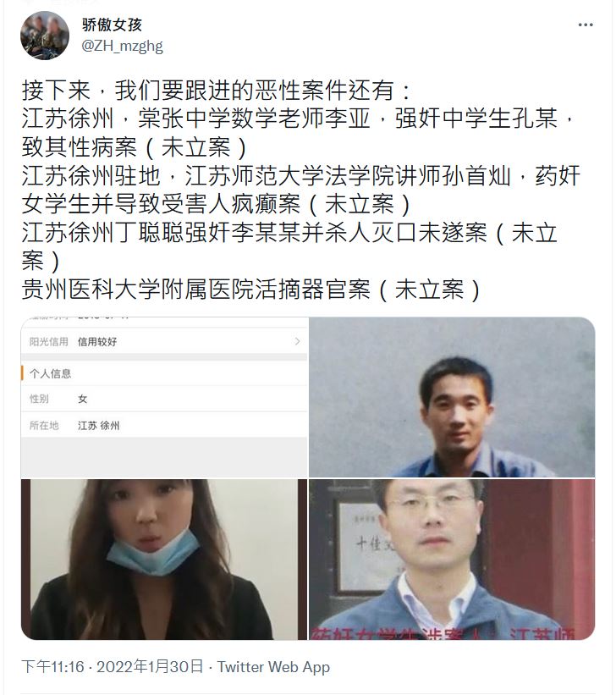Open the 骄傲女孩 profile avatar
616x695 pixels.
[45, 36]
